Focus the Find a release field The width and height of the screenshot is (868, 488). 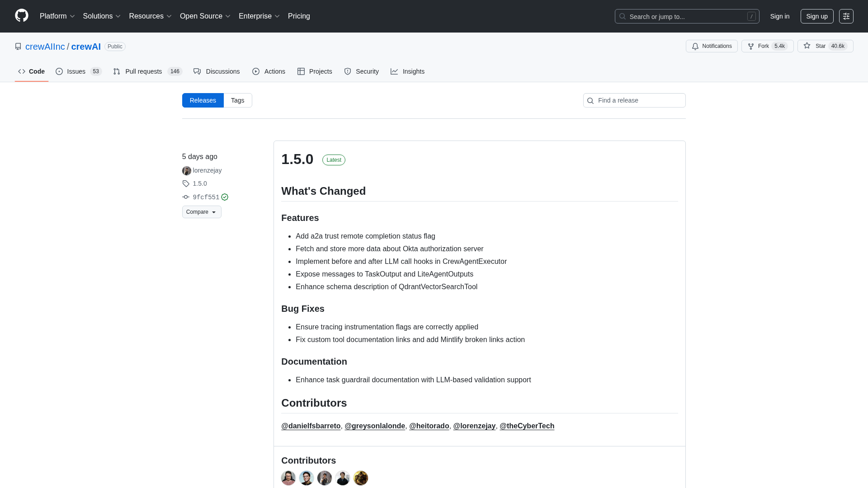pyautogui.click(x=637, y=100)
